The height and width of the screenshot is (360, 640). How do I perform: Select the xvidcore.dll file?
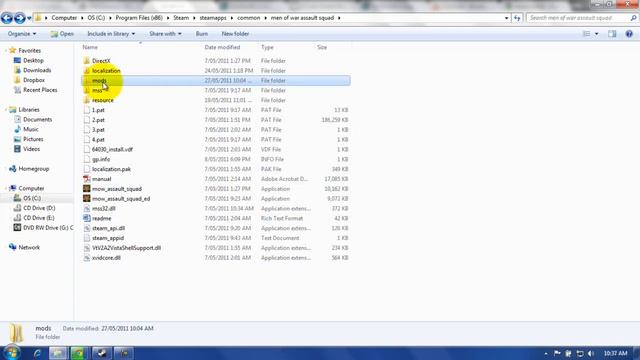tap(106, 258)
